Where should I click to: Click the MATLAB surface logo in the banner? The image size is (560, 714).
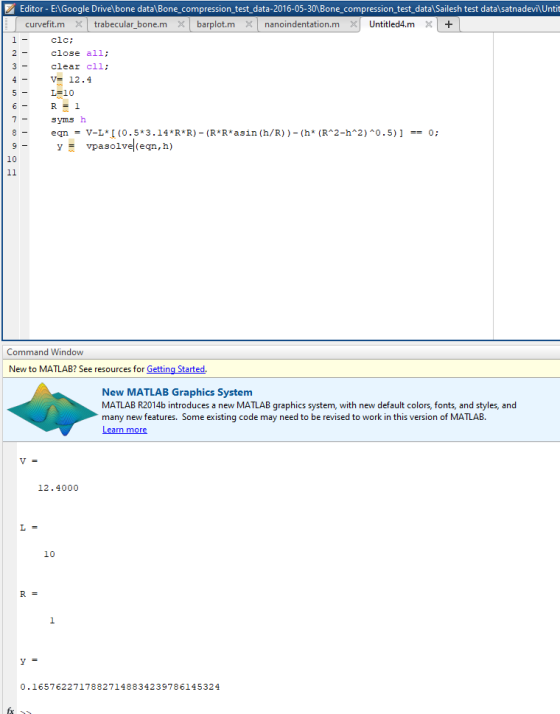click(52, 409)
